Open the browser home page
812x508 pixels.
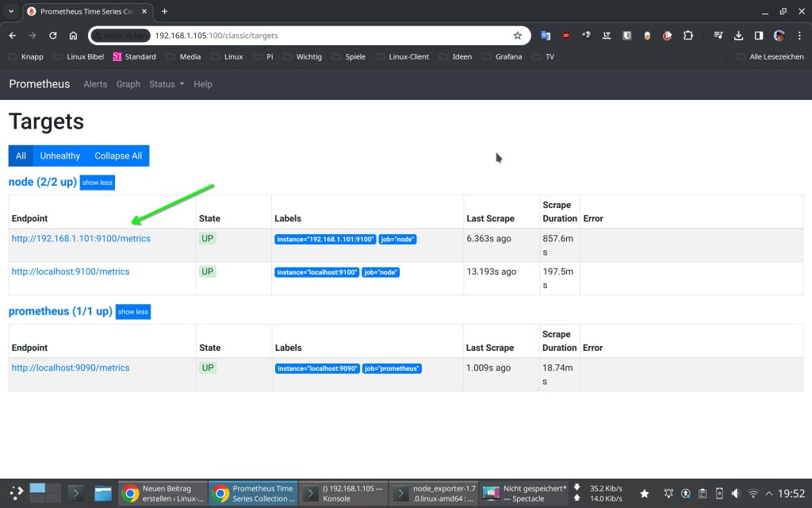pos(73,36)
